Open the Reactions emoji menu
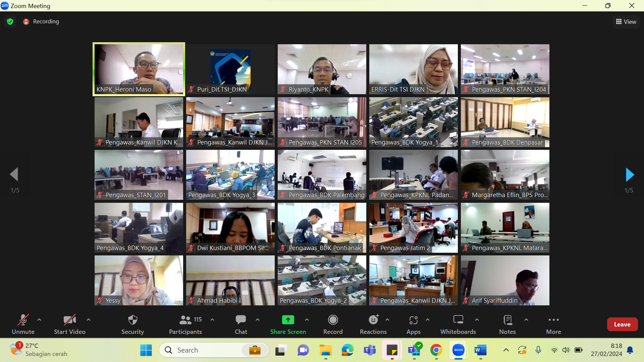 (x=373, y=324)
